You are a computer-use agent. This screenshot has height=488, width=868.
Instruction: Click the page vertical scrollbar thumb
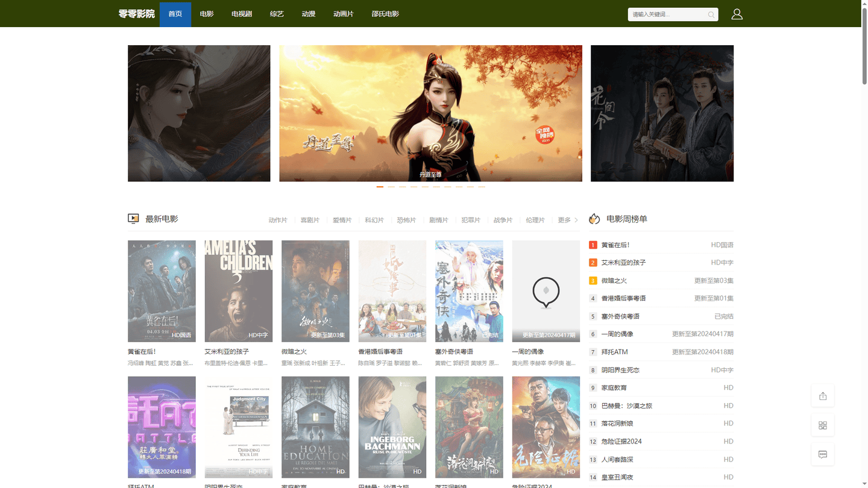864,47
